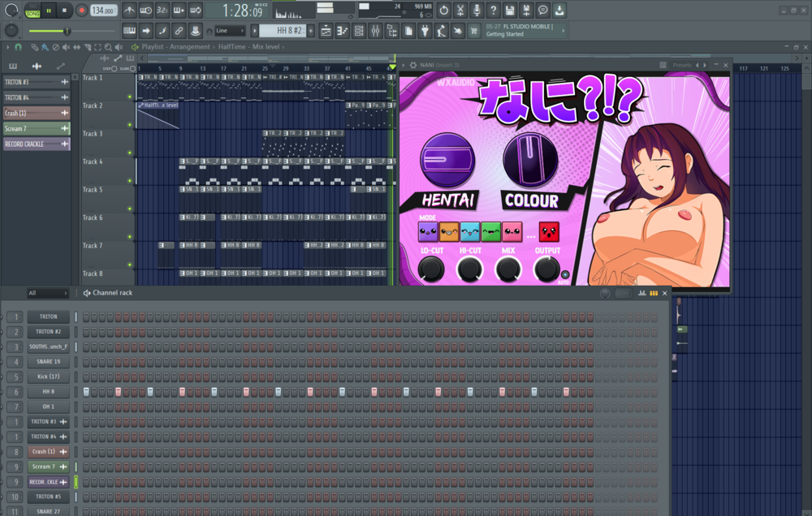Open the NANI plugin Presets selector
The width and height of the screenshot is (812, 516).
click(x=682, y=65)
